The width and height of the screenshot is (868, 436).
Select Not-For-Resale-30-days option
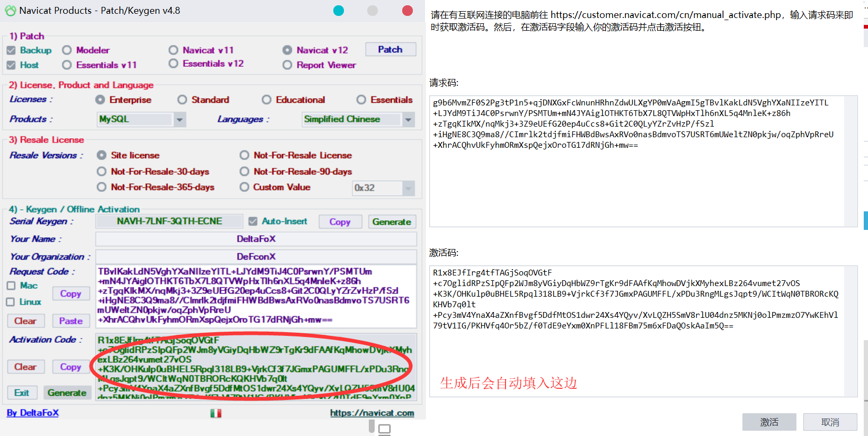(102, 172)
